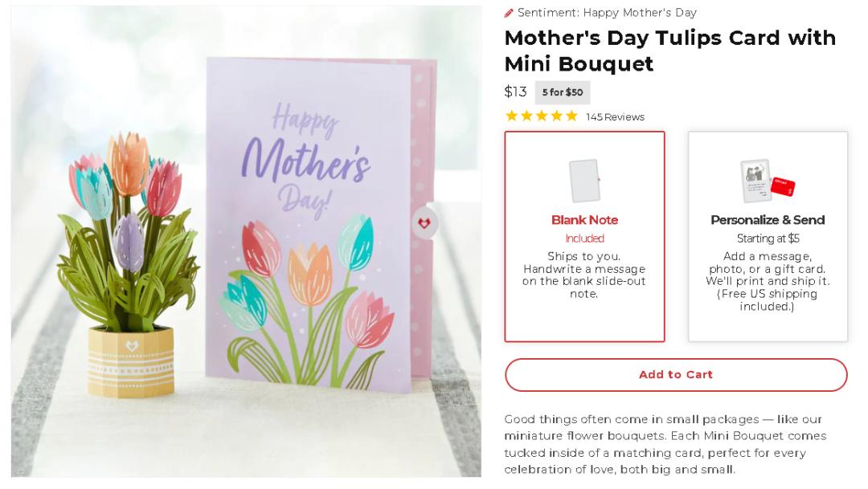This screenshot has height=489, width=868.
Task: Click the first gold rating star
Action: tap(512, 116)
